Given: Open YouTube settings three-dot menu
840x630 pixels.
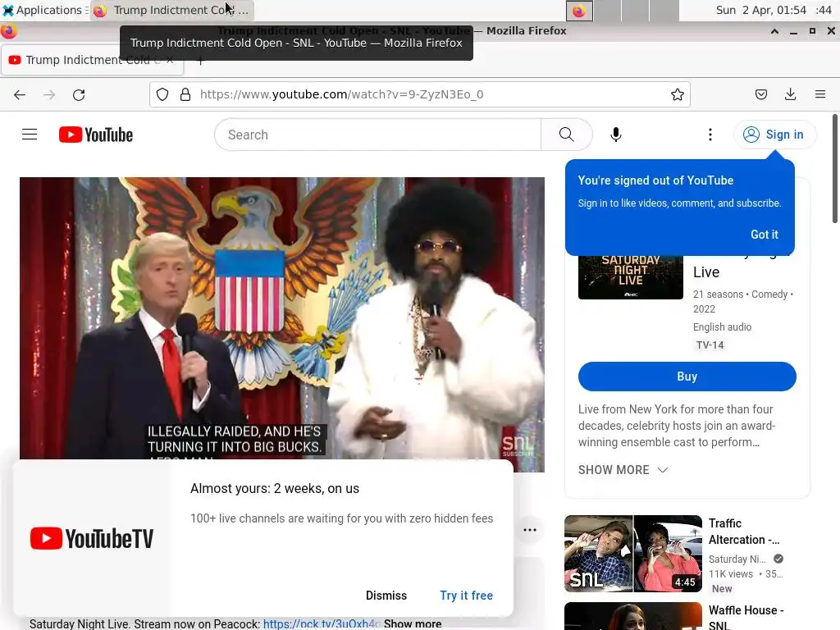Looking at the screenshot, I should pyautogui.click(x=710, y=135).
